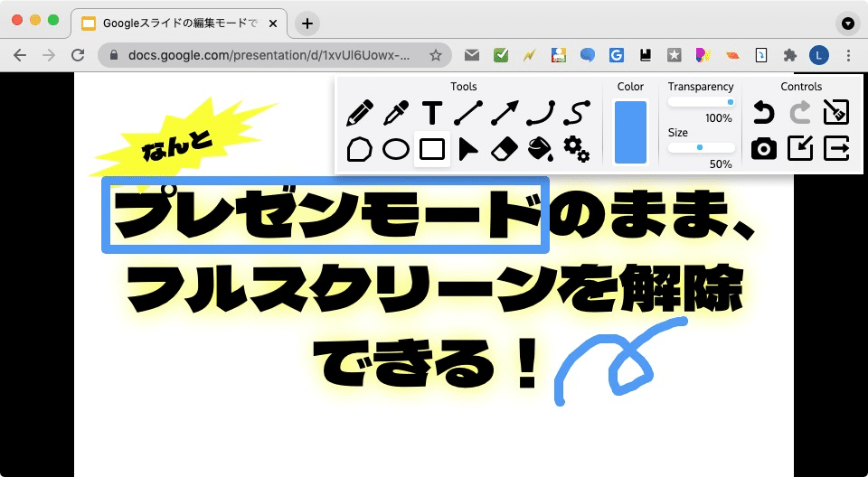Open the Chrome Extensions puzzle menu
Viewport: 868px width, 477px height.
(790, 55)
